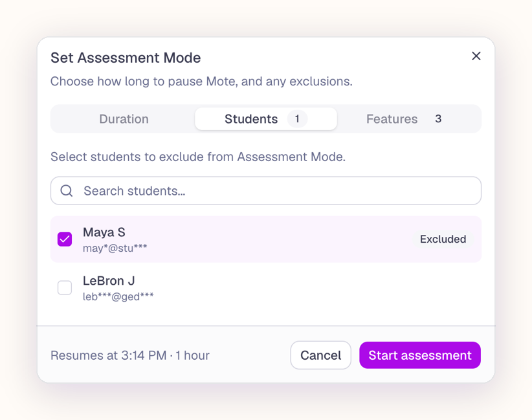Image resolution: width=532 pixels, height=420 pixels.
Task: Close the Set Assessment Mode dialog
Action: pyautogui.click(x=476, y=56)
